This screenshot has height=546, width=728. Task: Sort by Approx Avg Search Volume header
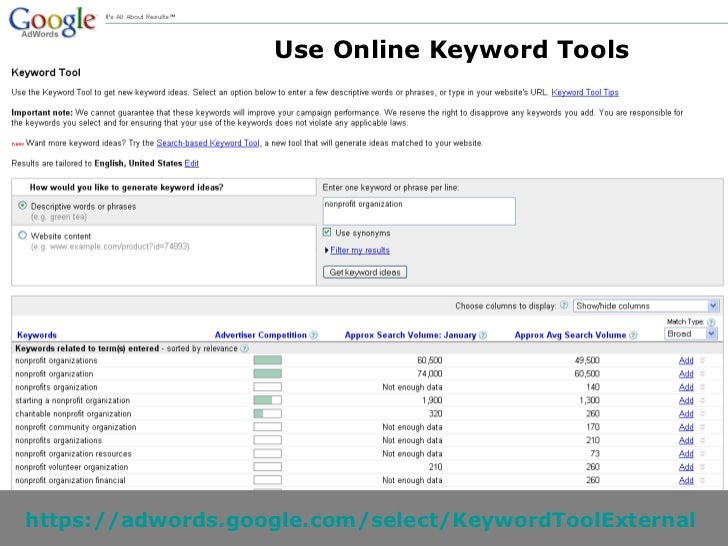[570, 335]
